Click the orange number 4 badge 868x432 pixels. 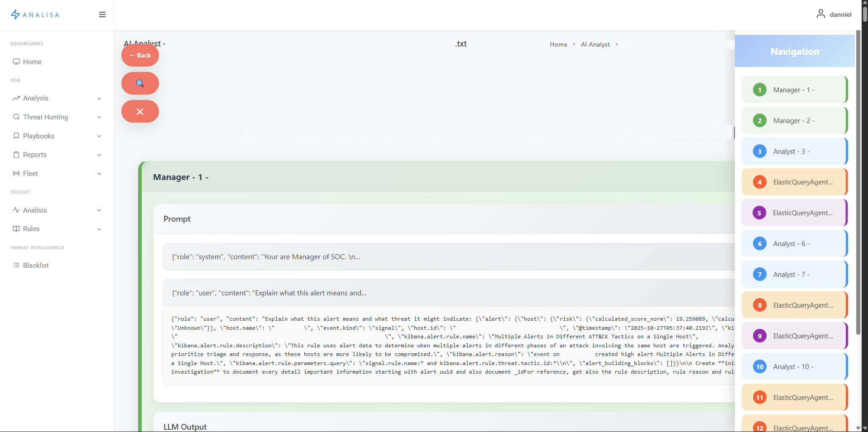tap(760, 182)
